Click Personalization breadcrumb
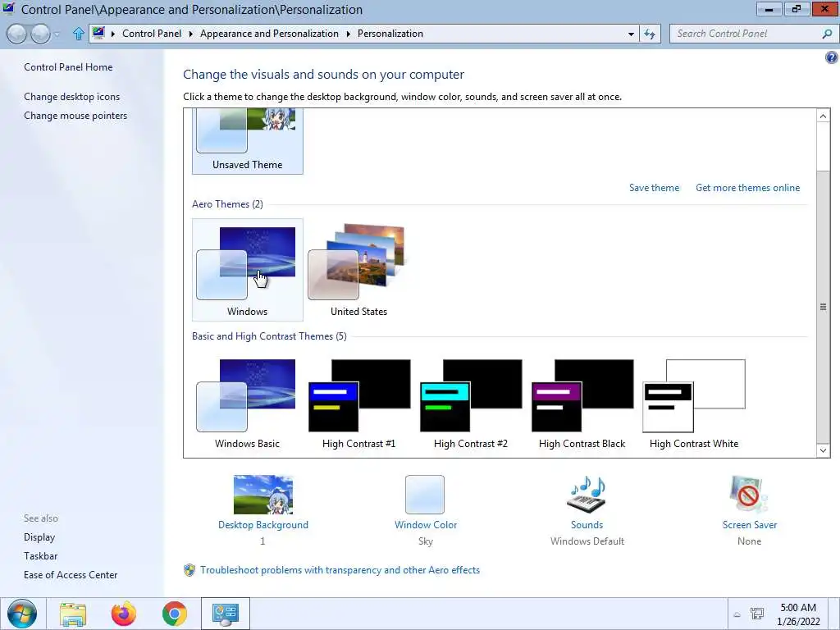 click(x=390, y=33)
